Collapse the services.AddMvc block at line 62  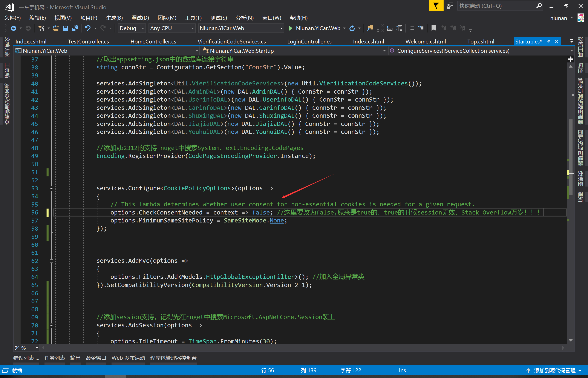click(51, 261)
